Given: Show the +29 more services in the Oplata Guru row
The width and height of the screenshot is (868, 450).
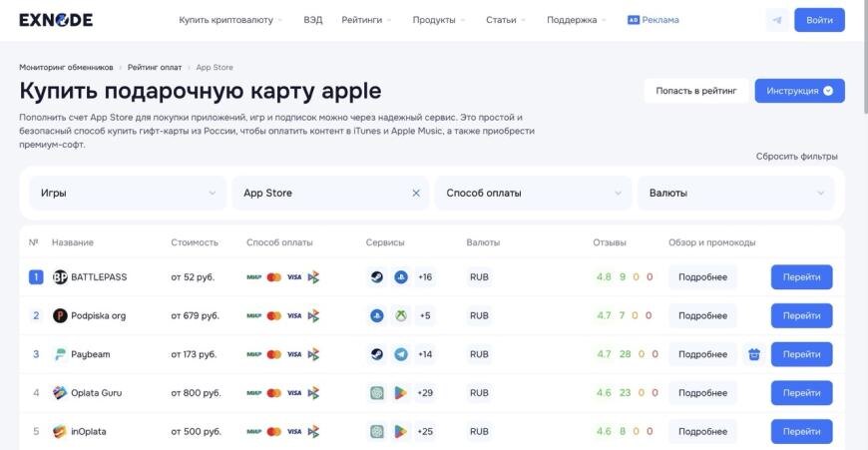Looking at the screenshot, I should point(425,393).
